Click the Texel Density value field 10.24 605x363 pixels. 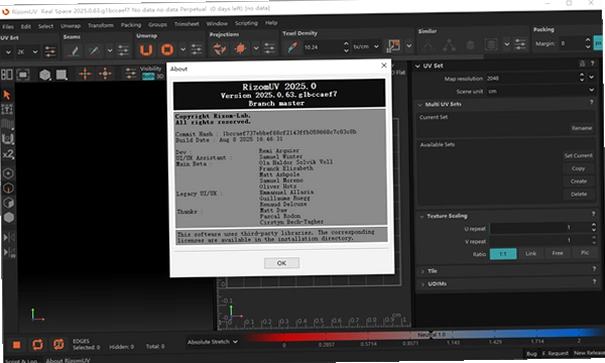pos(322,47)
